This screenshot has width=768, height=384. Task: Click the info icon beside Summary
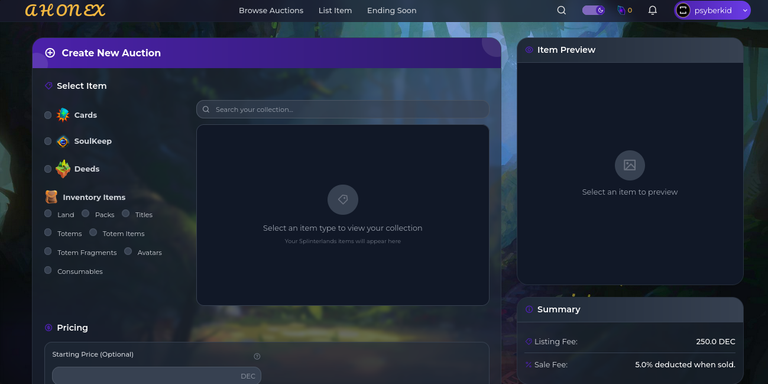[529, 310]
